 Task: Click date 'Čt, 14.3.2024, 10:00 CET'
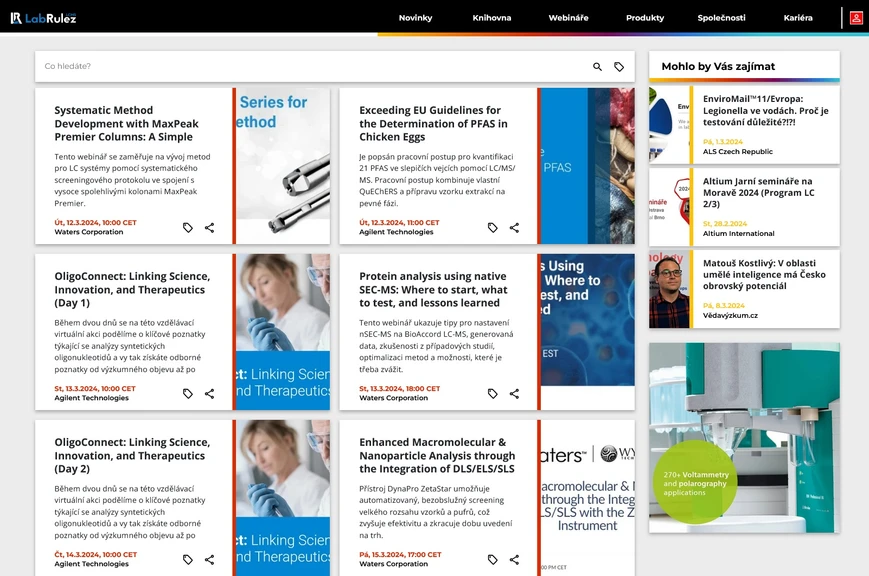95,555
